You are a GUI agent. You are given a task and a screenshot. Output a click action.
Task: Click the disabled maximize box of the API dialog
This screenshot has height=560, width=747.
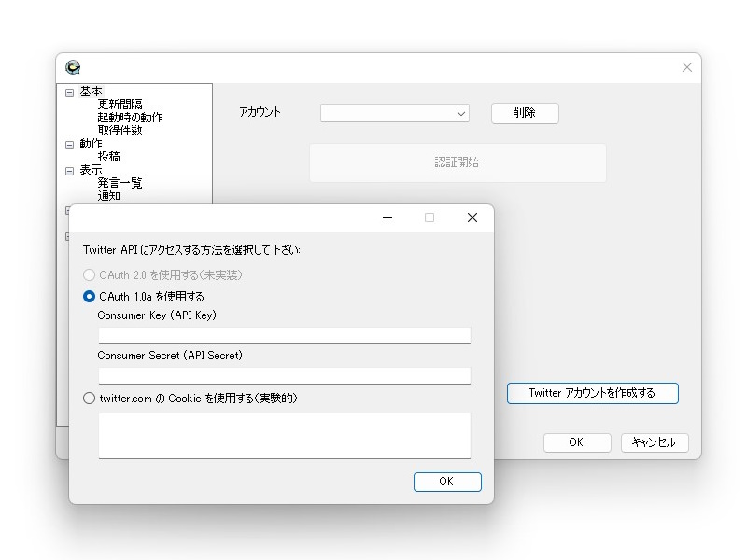tap(430, 217)
